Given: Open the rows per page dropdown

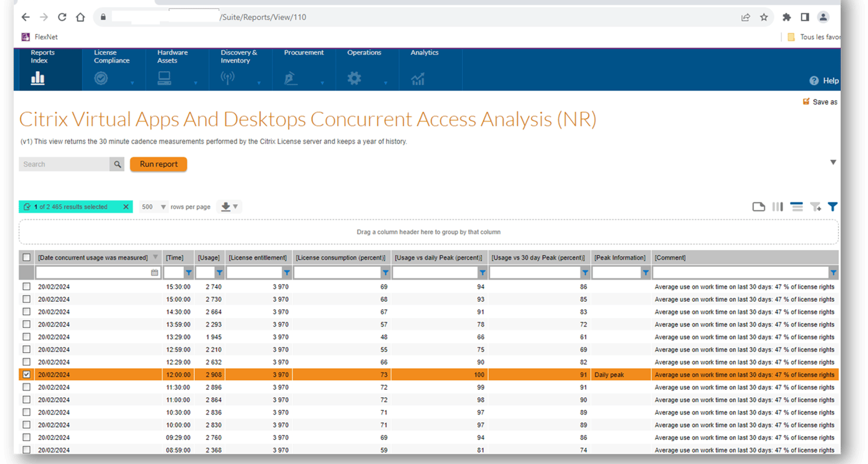Looking at the screenshot, I should click(154, 207).
